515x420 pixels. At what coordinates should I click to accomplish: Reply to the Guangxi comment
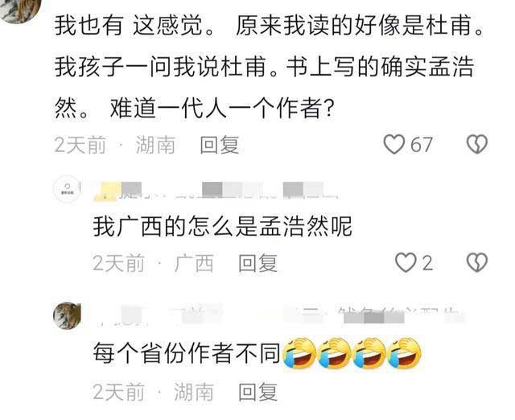pos(257,263)
